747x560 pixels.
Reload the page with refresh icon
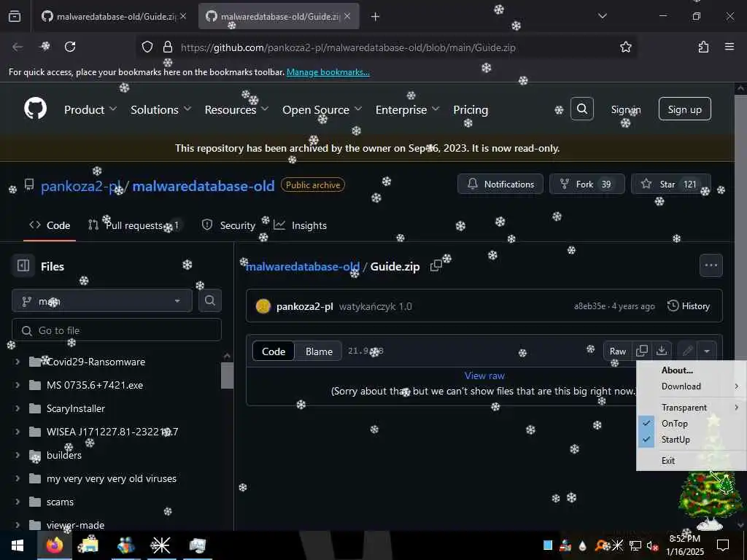pos(70,47)
